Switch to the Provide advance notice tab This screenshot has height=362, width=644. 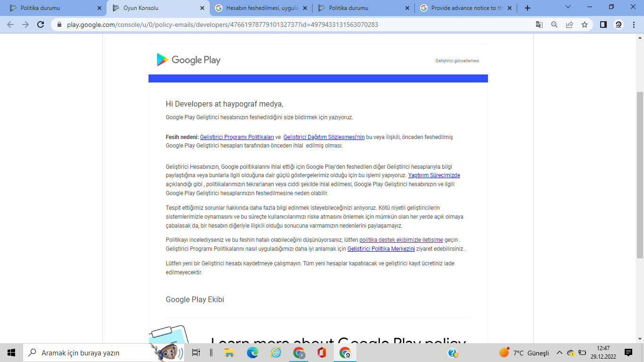click(467, 8)
